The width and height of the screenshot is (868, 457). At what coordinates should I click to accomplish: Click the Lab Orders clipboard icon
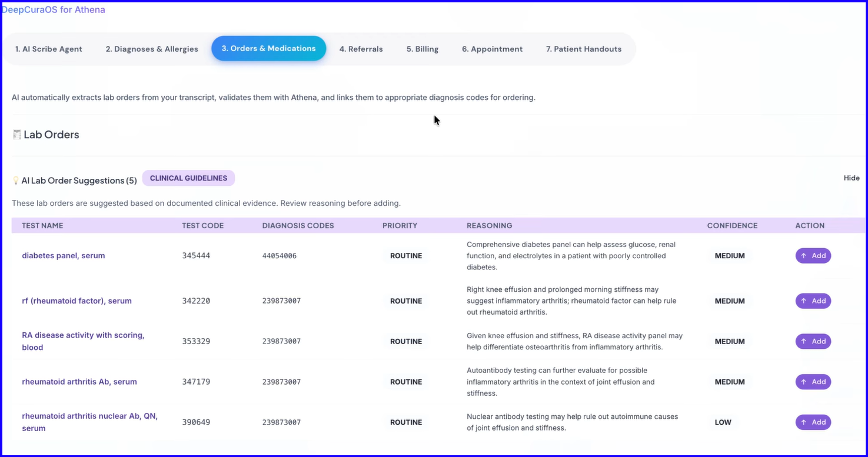point(17,135)
